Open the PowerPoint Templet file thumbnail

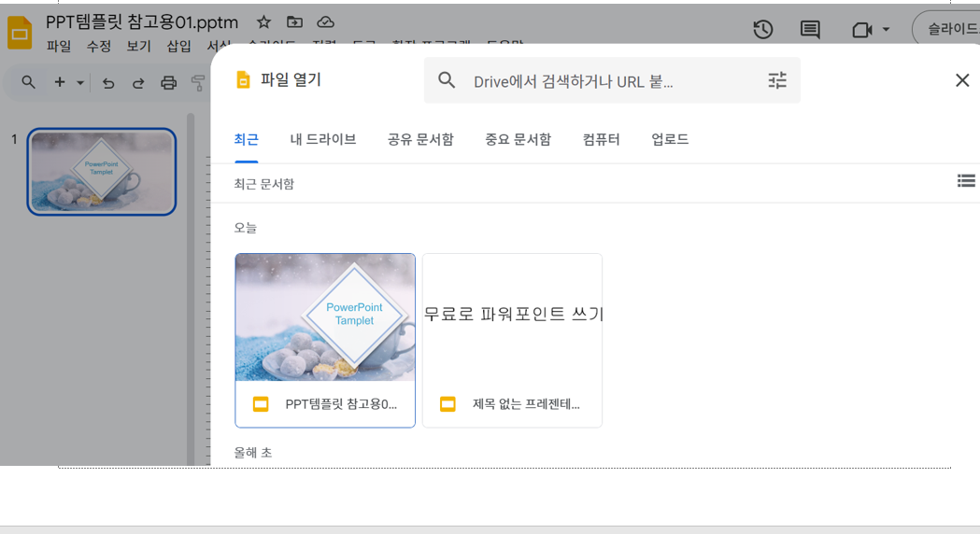tap(325, 317)
